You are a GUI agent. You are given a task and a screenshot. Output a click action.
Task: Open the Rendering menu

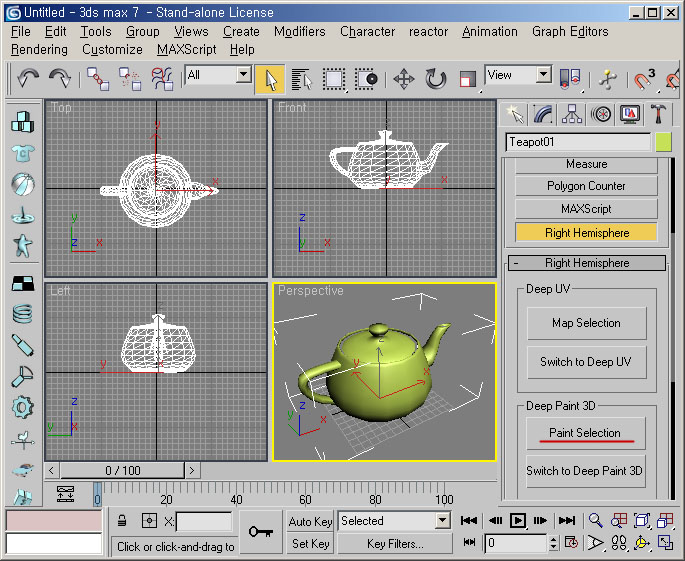(x=39, y=49)
